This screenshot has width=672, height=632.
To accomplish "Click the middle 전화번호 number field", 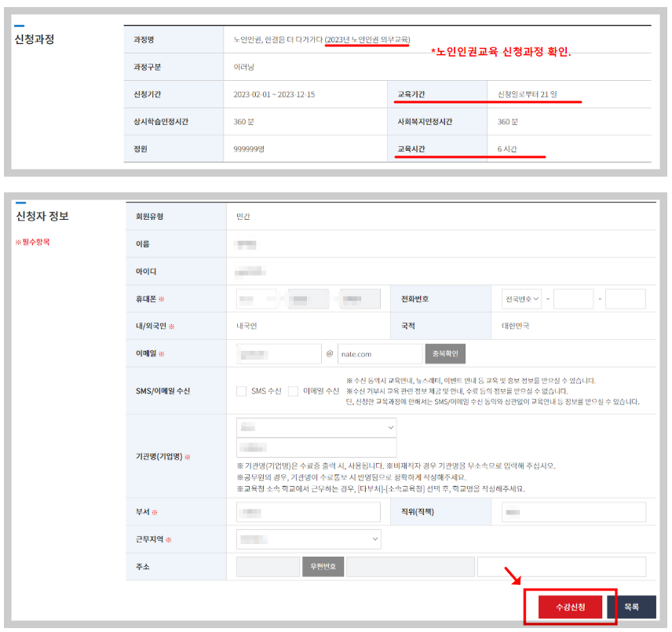I will tap(573, 299).
